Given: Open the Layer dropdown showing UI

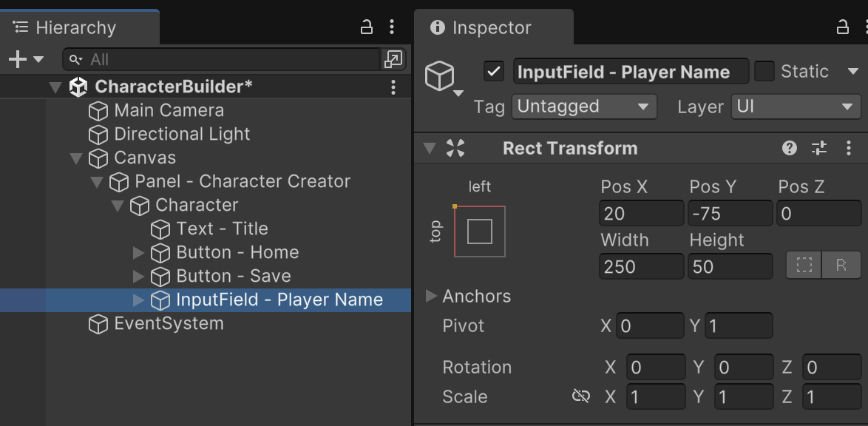Looking at the screenshot, I should click(796, 106).
